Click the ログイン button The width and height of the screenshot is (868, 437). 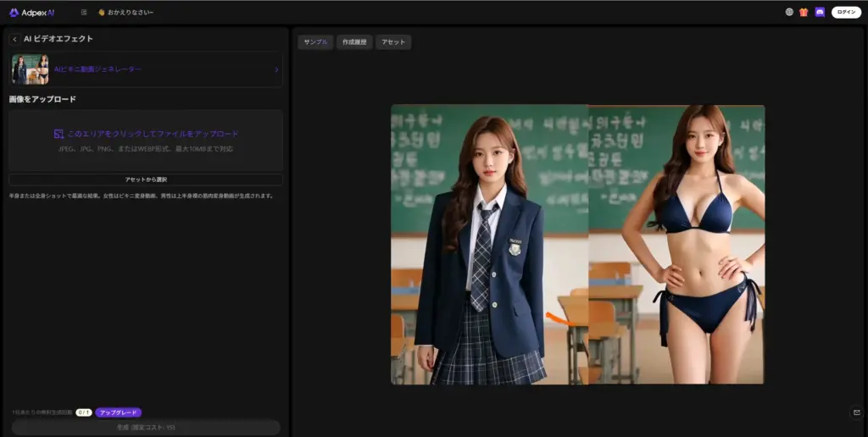coord(846,12)
